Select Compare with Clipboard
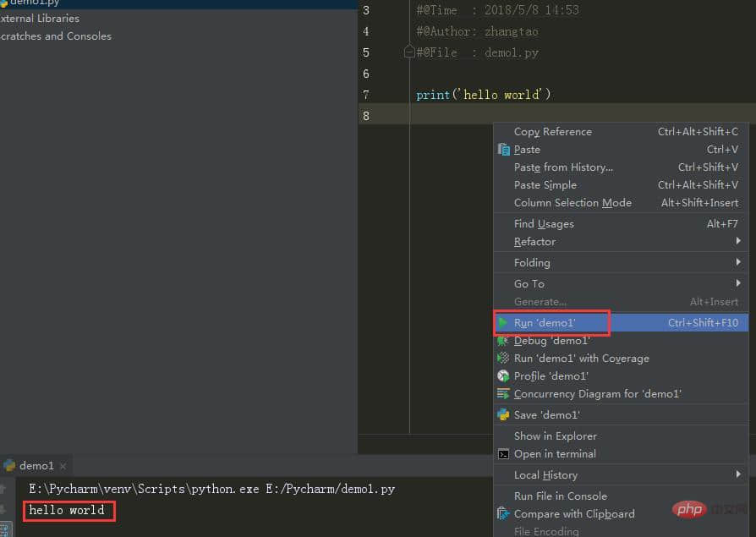756x537 pixels. (621, 514)
